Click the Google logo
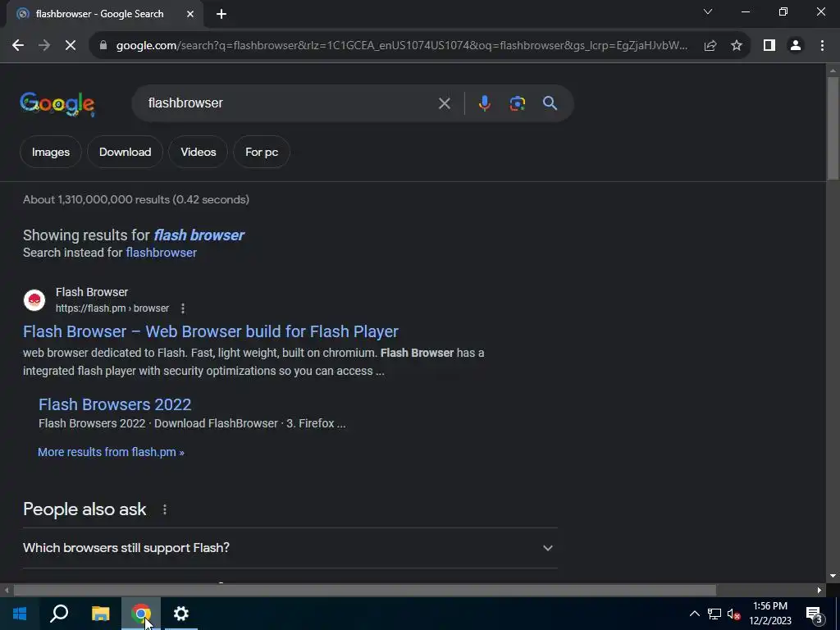 (57, 104)
